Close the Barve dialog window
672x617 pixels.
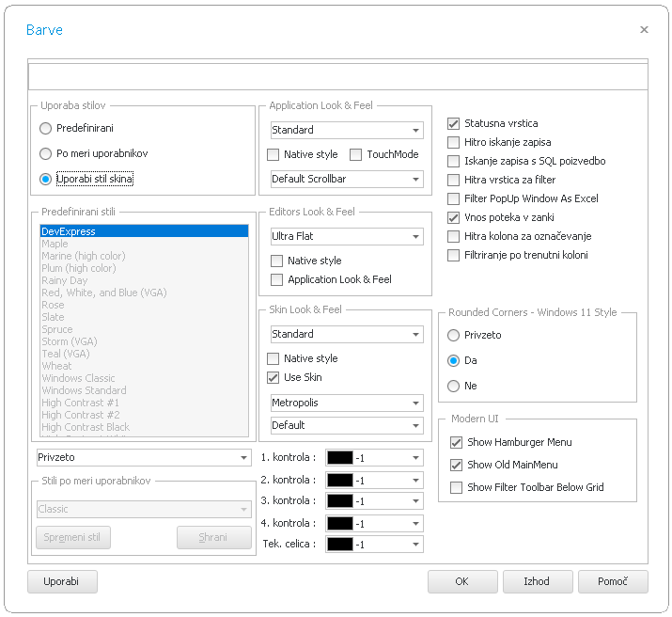(x=644, y=30)
